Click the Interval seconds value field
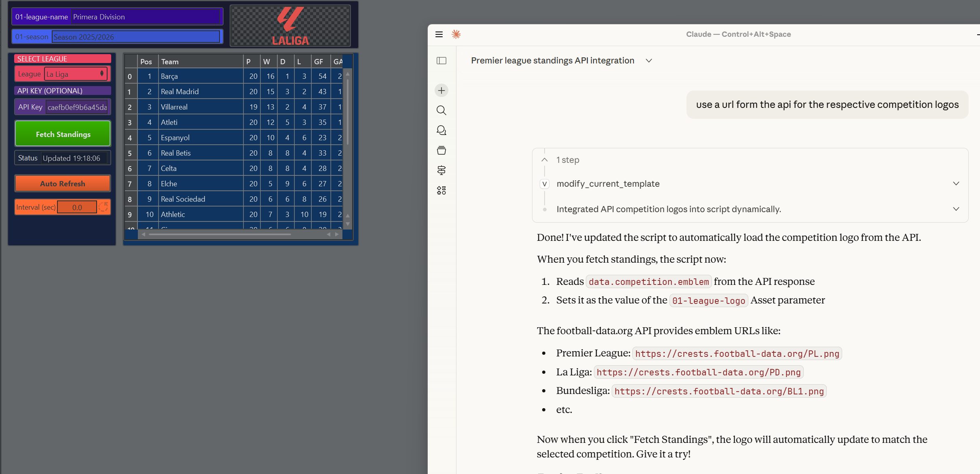Viewport: 980px width, 474px height. point(77,207)
